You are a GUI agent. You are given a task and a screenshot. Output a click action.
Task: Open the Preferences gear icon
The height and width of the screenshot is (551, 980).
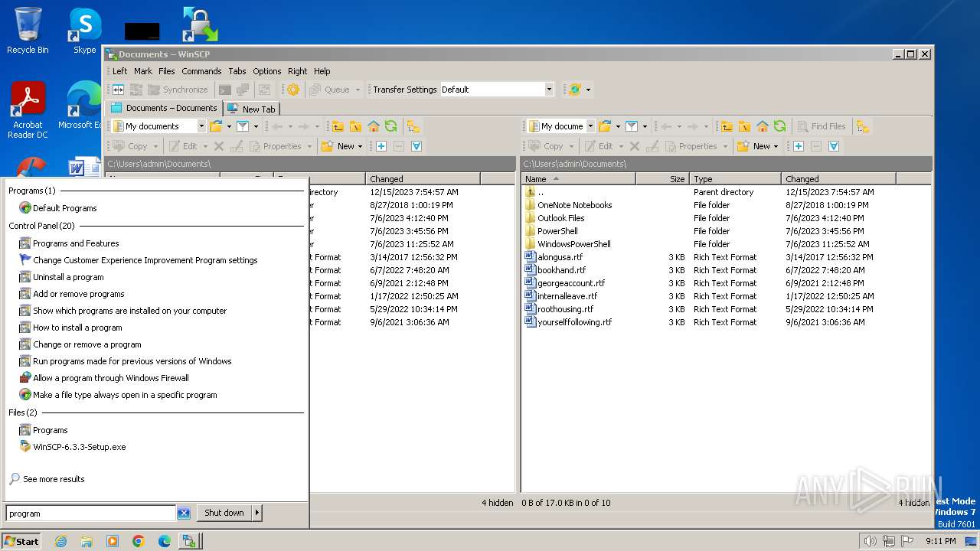(292, 90)
